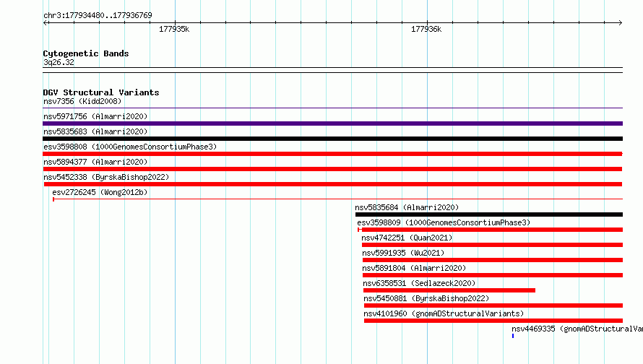Click esv3598809 (1000GenomesConsortiumPhase3) label
The width and height of the screenshot is (643, 364).
pyautogui.click(x=444, y=222)
